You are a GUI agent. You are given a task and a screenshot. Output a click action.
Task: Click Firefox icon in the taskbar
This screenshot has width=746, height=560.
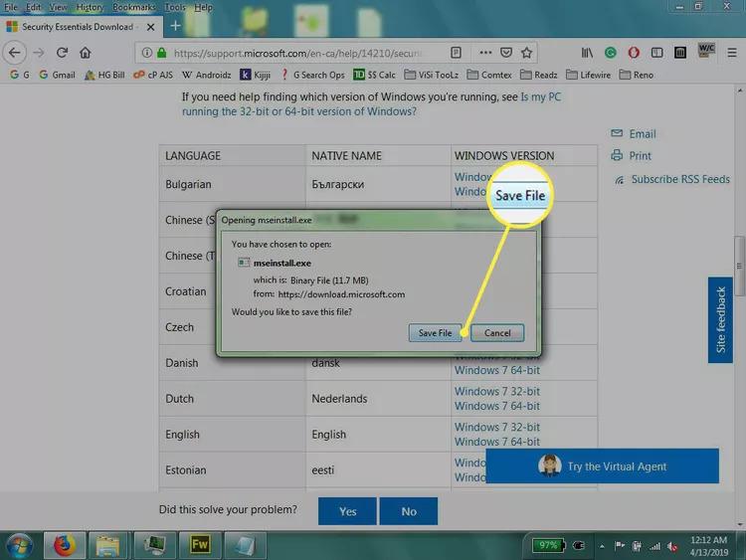pos(65,545)
